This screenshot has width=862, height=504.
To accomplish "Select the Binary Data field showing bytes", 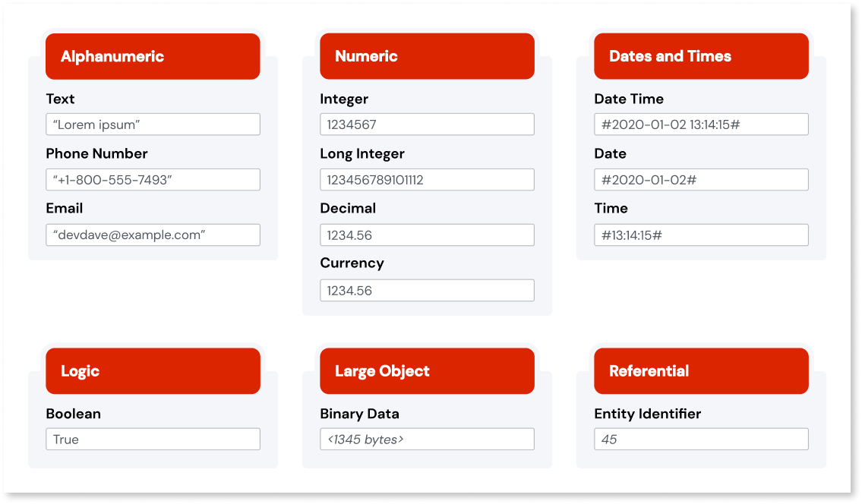I will 426,439.
